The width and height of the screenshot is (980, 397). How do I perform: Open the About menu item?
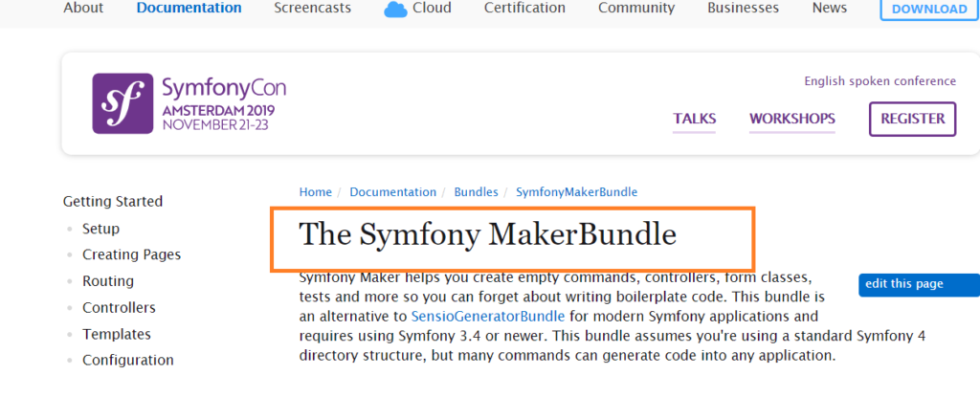[83, 8]
